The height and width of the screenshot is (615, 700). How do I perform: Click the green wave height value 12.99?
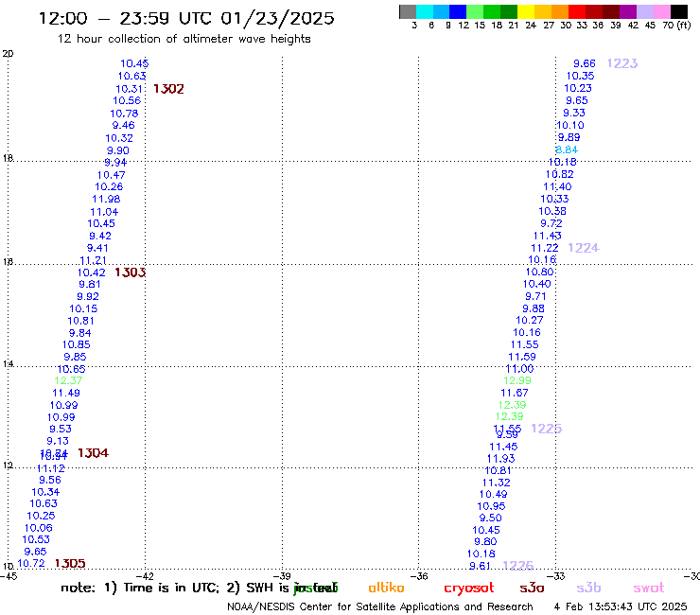pyautogui.click(x=517, y=380)
